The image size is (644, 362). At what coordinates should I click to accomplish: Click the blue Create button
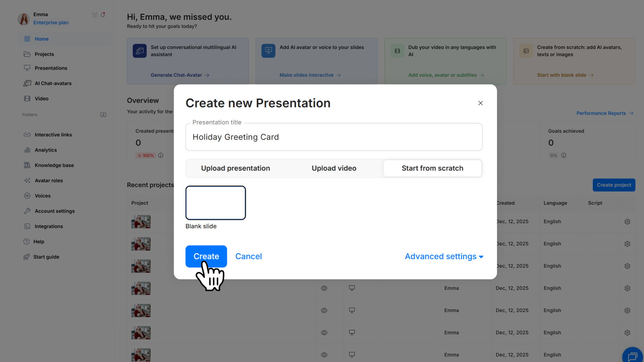(206, 256)
